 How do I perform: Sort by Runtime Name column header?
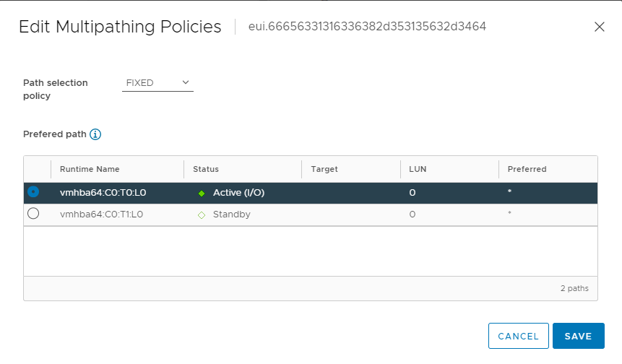click(90, 169)
